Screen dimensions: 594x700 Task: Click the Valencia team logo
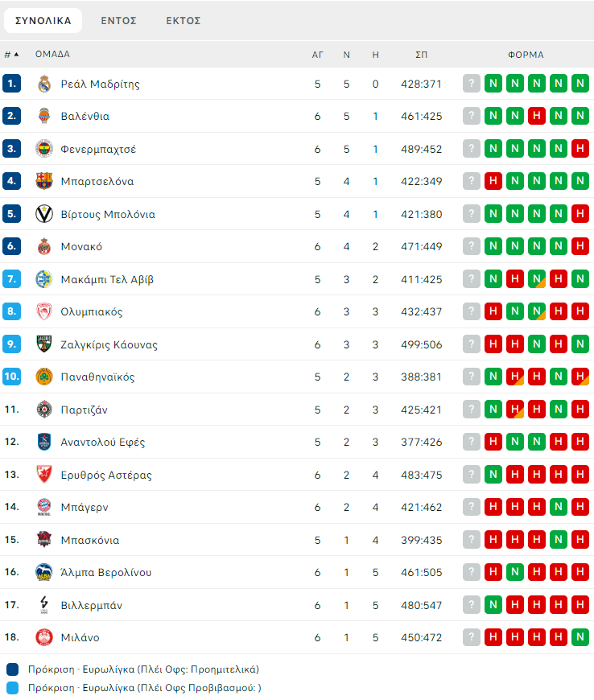click(44, 117)
